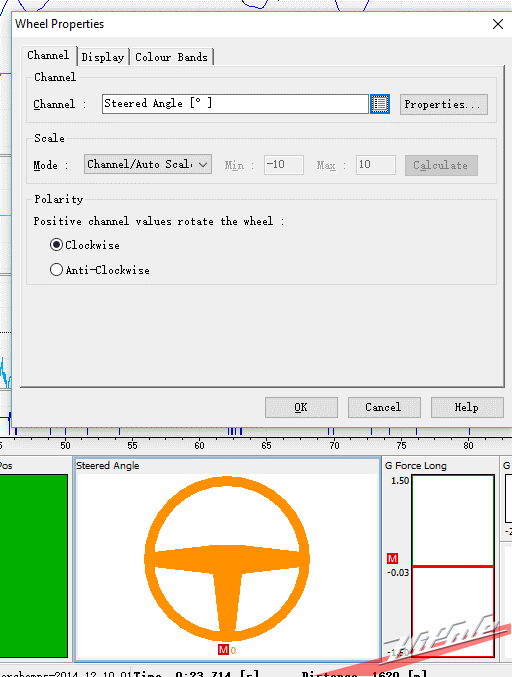Viewport: 512px width, 677px height.
Task: Click the orange steering wheel graphic
Action: [227, 559]
